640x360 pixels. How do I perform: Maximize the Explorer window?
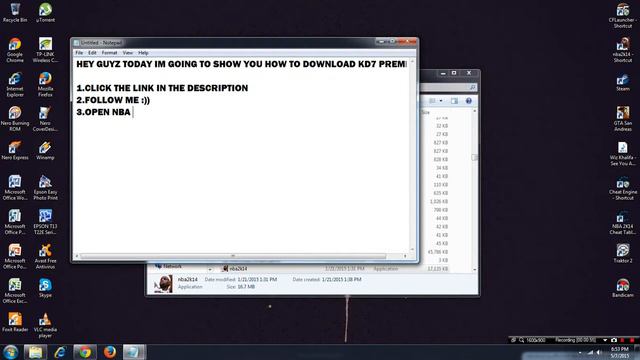[454, 73]
